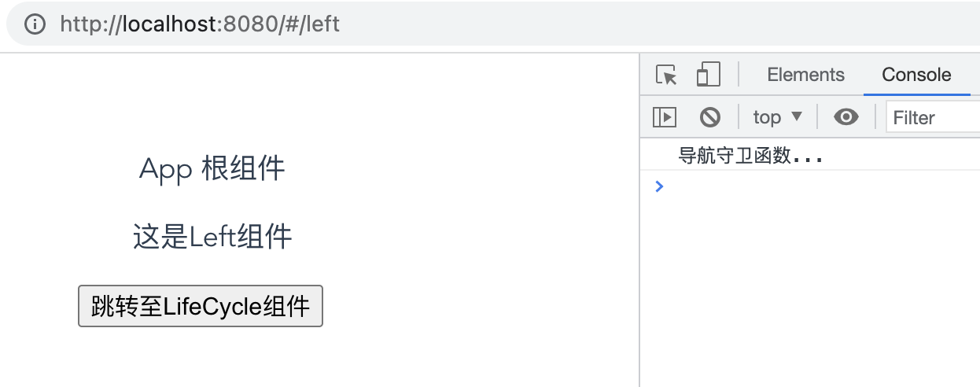The width and height of the screenshot is (980, 387).
Task: Click the 跳转至LifeCycle组件 button
Action: (x=201, y=305)
